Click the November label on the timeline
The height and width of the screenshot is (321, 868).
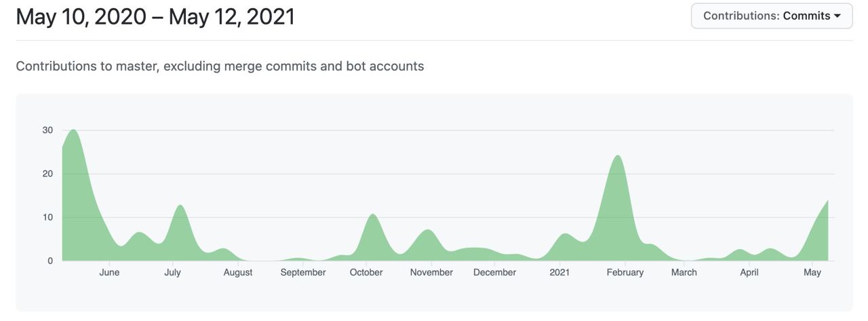point(431,272)
